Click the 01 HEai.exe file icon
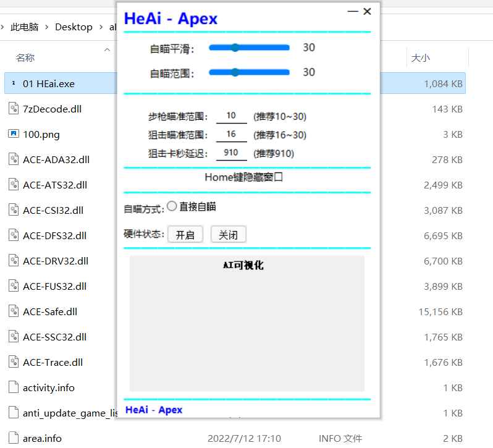This screenshot has width=493, height=448. 14,83
